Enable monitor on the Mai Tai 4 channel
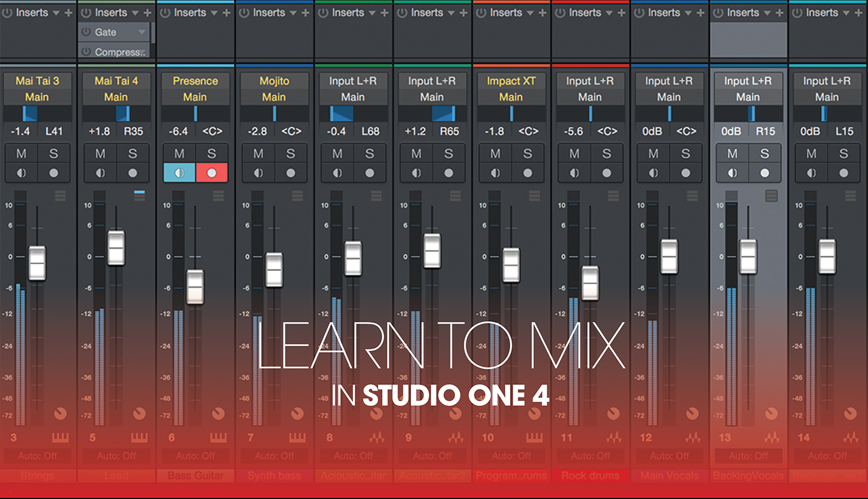Screen dimensions: 868x499 coord(100,173)
